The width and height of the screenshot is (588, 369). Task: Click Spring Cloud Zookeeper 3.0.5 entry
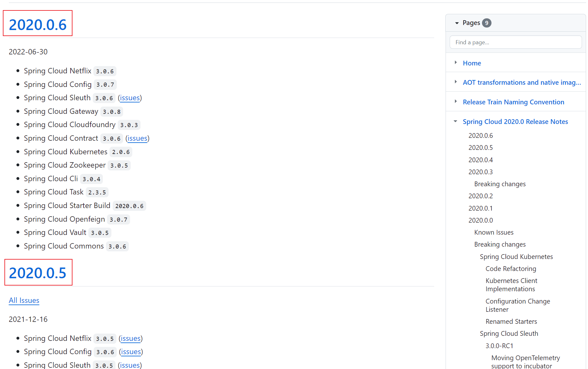coord(77,165)
